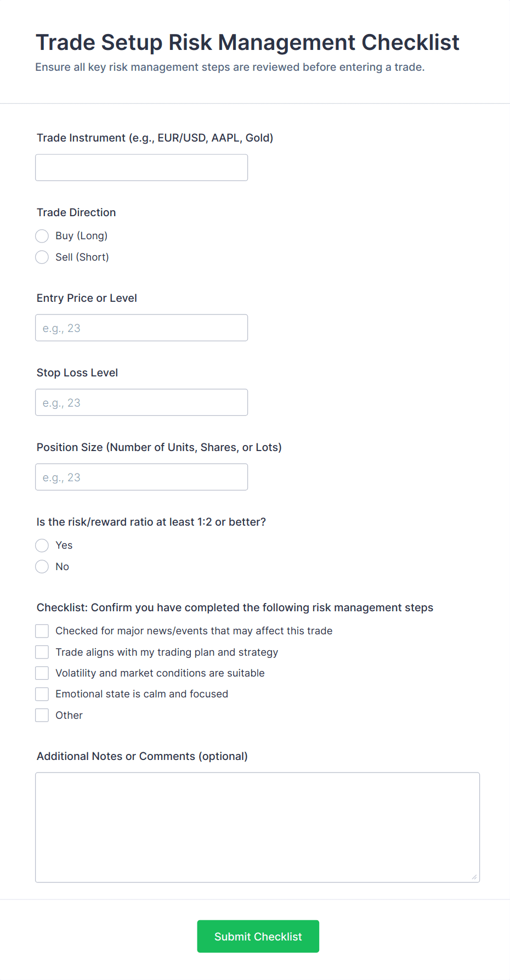Click the Stop Loss Level field
Viewport: 510px width, 980px height.
point(141,402)
